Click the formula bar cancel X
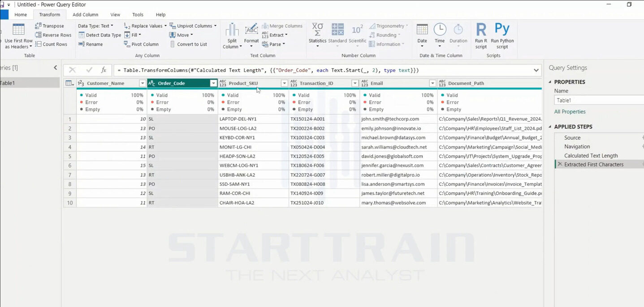Viewport: 644px width, 307px height. click(x=72, y=70)
